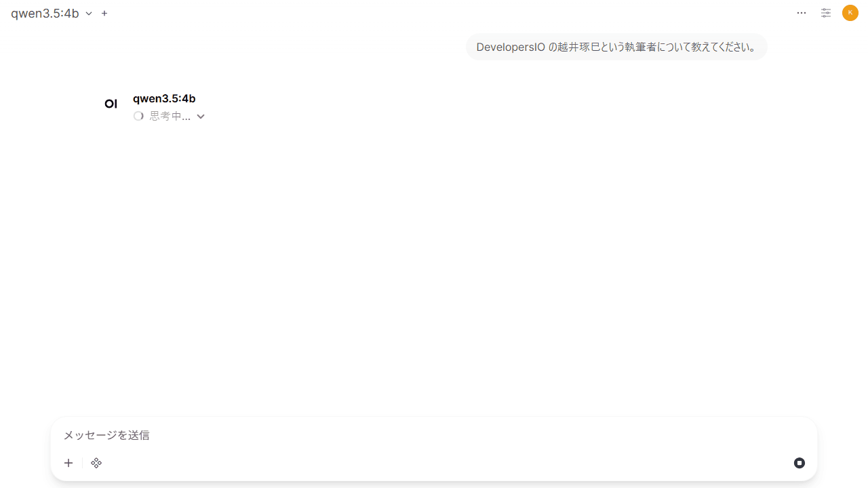Open the account menu from the K avatar
The width and height of the screenshot is (868, 488).
pyautogui.click(x=850, y=13)
